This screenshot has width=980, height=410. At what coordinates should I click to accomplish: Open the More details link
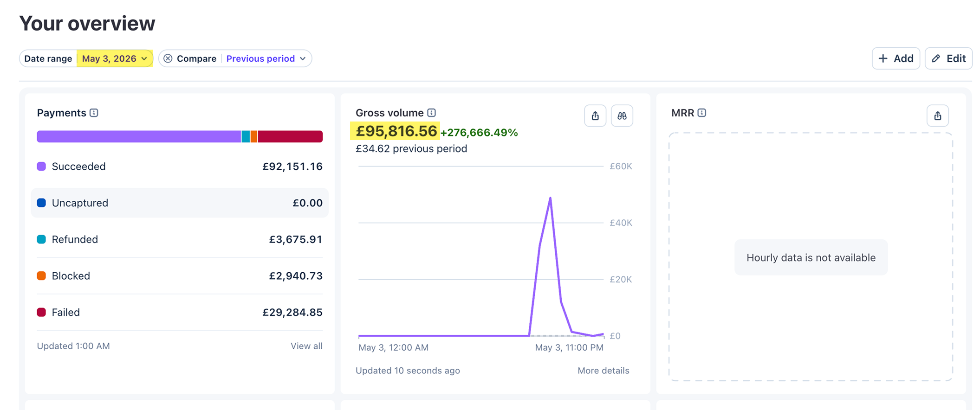[603, 371]
